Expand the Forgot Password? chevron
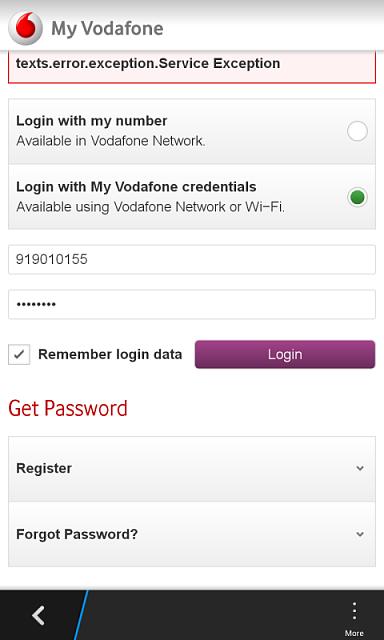Viewport: 384px width, 640px height. click(x=360, y=534)
